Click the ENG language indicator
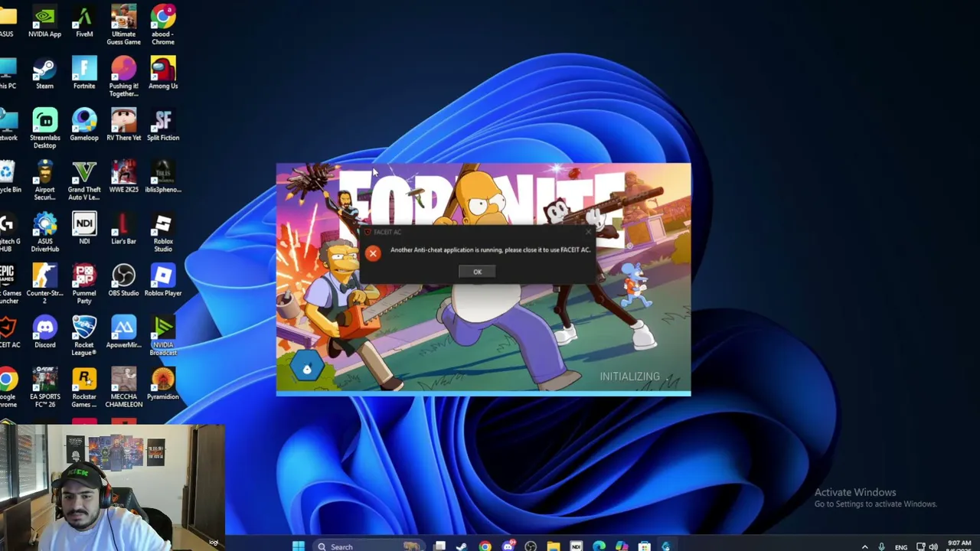Viewport: 980px width, 551px height. [x=901, y=547]
